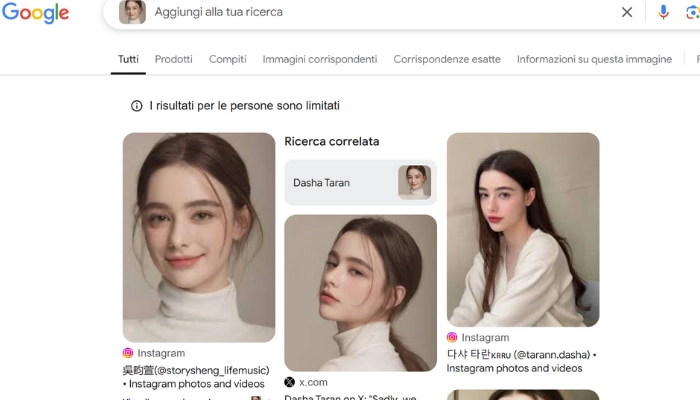Viewport: 700px width, 400px height.
Task: Click the 'Ricerca correlata' heading
Action: [332, 142]
